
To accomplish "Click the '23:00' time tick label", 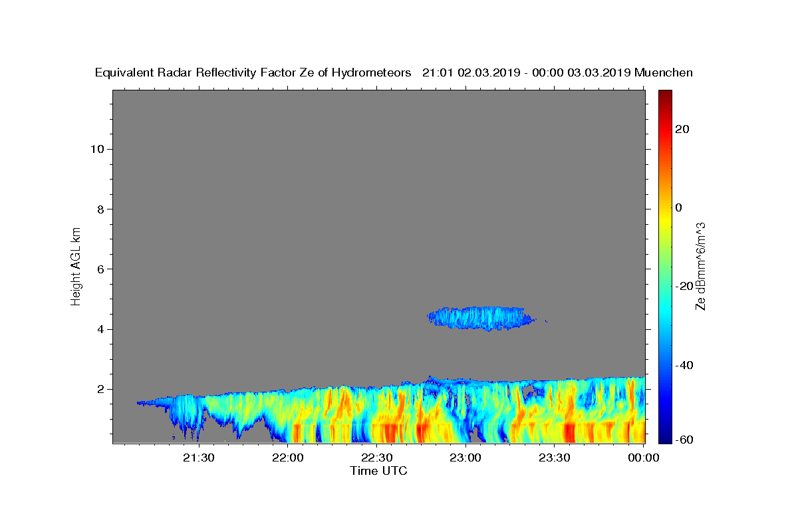I will click(465, 458).
